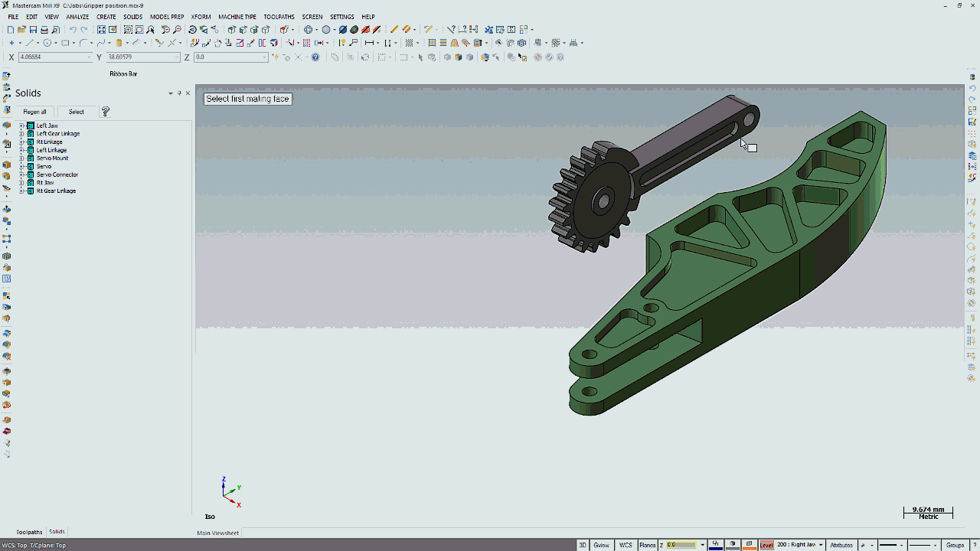This screenshot has width=980, height=551.
Task: Select the Create Line tool
Action: click(x=29, y=43)
